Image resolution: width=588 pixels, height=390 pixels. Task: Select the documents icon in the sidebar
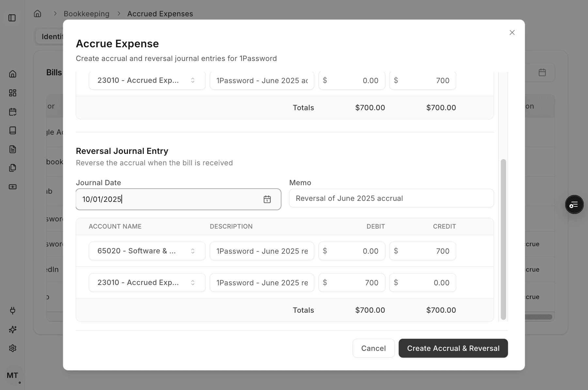click(x=13, y=149)
